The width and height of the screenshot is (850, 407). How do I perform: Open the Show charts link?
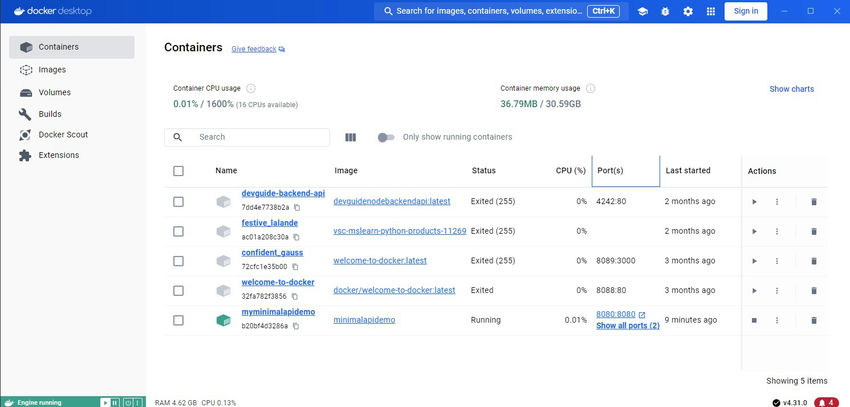coord(791,89)
